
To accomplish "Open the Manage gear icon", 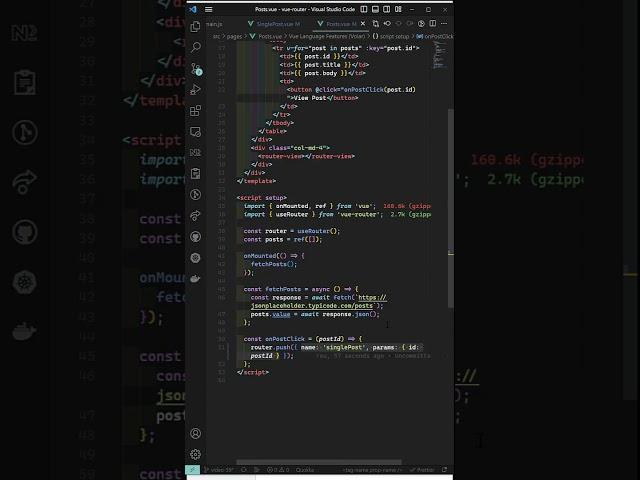I will tap(196, 454).
